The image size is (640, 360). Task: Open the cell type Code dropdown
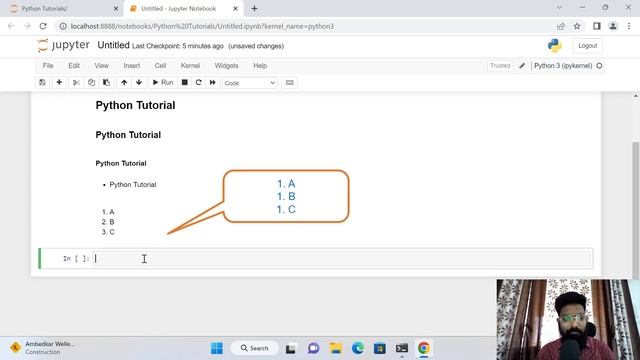tap(249, 83)
